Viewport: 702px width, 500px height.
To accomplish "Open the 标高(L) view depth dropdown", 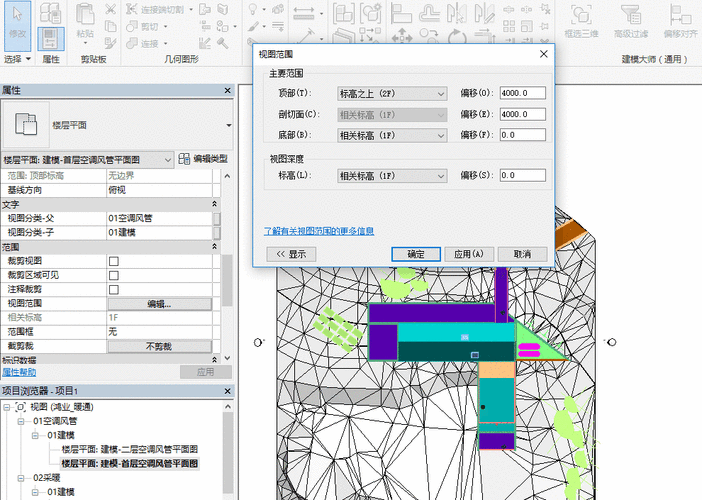I will pos(392,176).
